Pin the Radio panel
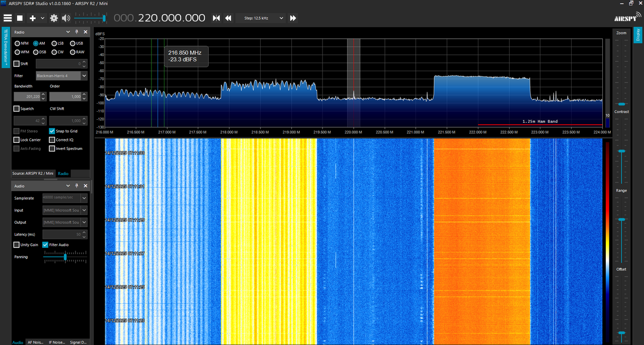The image size is (644, 345). point(77,32)
